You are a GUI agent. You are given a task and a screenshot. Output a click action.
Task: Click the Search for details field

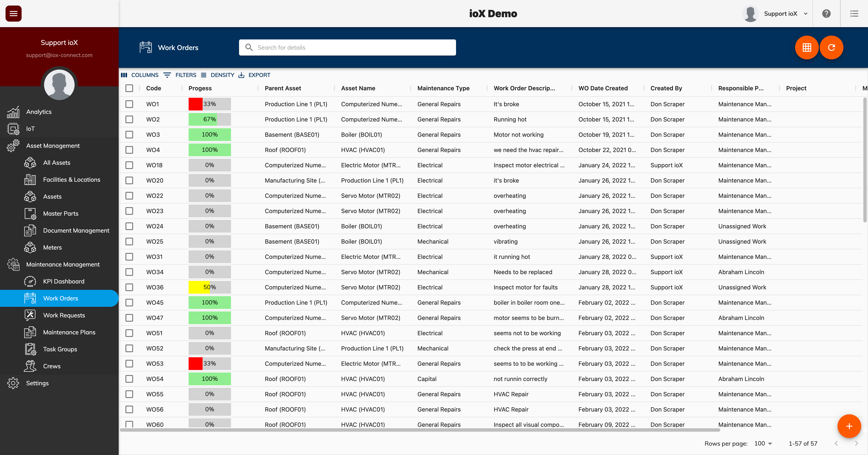(347, 47)
